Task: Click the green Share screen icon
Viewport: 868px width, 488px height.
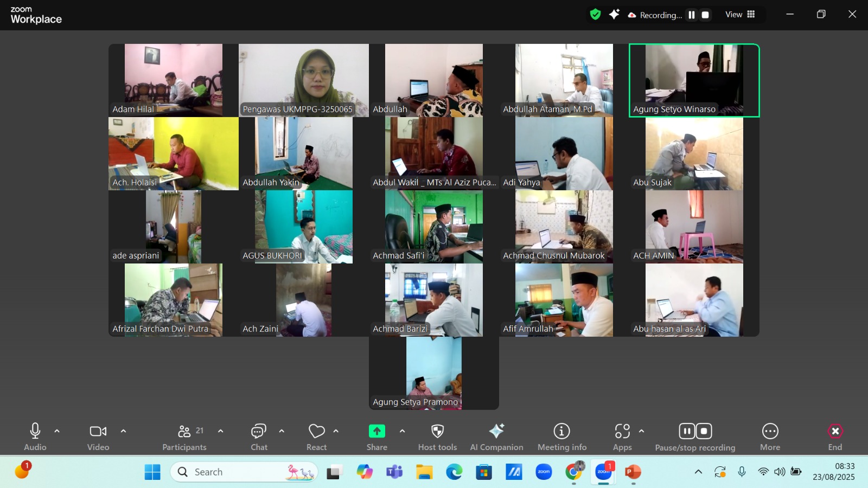Action: click(x=376, y=431)
